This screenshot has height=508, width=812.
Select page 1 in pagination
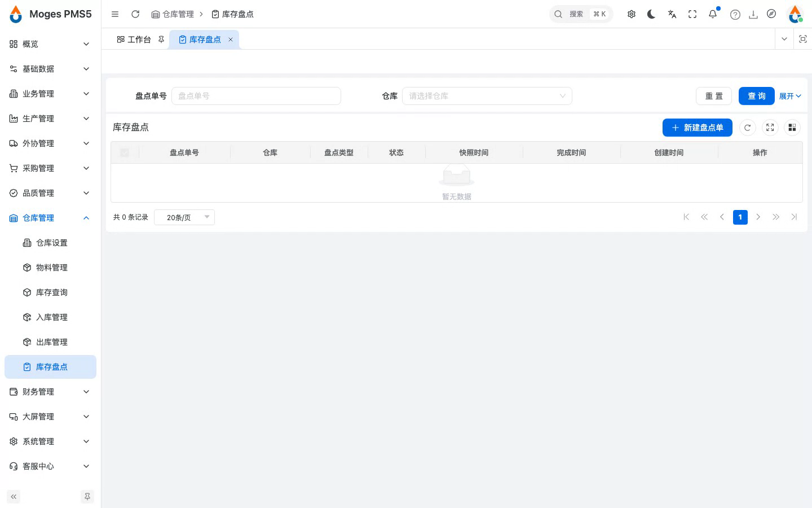pyautogui.click(x=740, y=217)
